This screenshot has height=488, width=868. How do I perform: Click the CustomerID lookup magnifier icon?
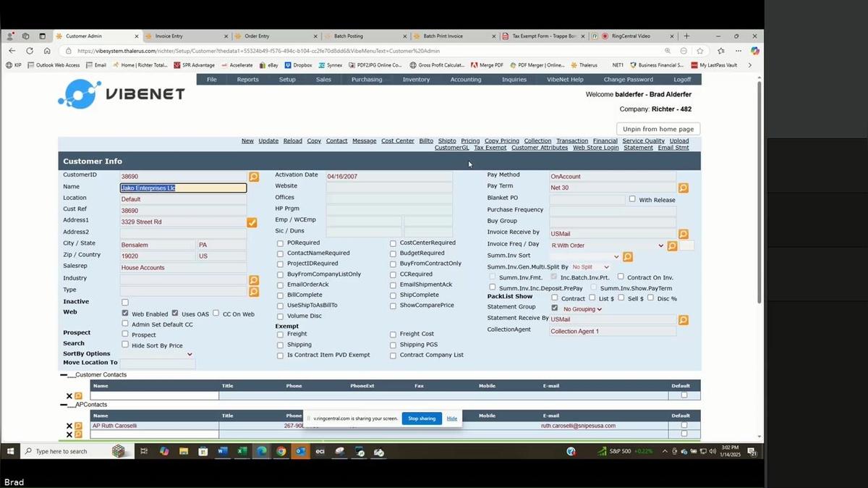click(254, 177)
